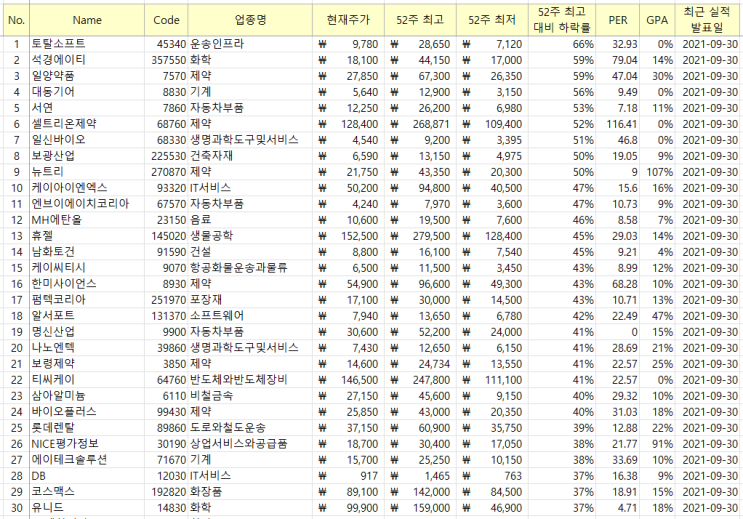Click the 명신산업 name cell
The height and width of the screenshot is (519, 743).
(x=87, y=332)
